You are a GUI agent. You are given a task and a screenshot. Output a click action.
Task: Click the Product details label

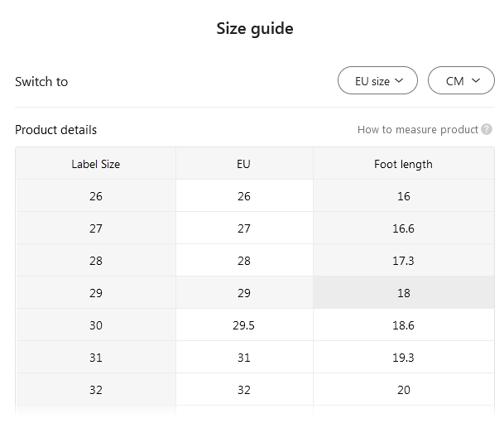(x=56, y=129)
